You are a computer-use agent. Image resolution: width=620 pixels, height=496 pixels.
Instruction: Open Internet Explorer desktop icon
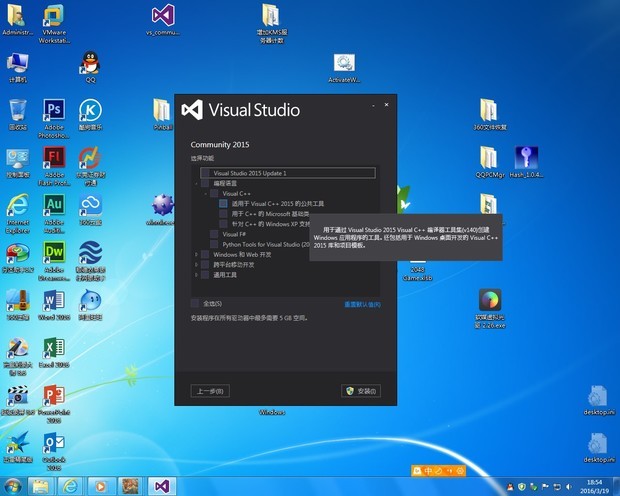pyautogui.click(x=17, y=214)
